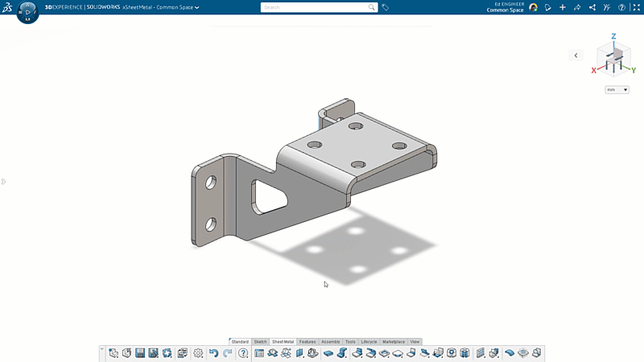
Task: Click the Save icon in bottom toolbar
Action: [x=140, y=353]
